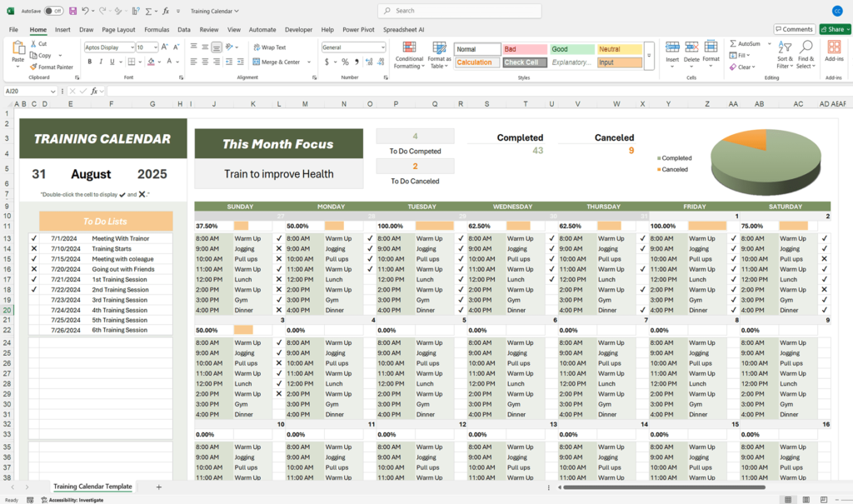Viewport: 853px width, 504px height.
Task: Toggle the AutoSave switch
Action: [54, 11]
